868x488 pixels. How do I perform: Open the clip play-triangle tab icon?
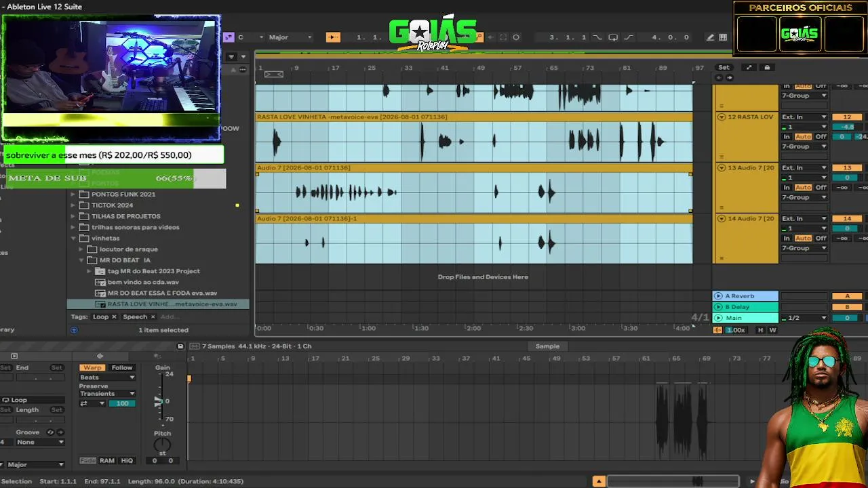14,356
